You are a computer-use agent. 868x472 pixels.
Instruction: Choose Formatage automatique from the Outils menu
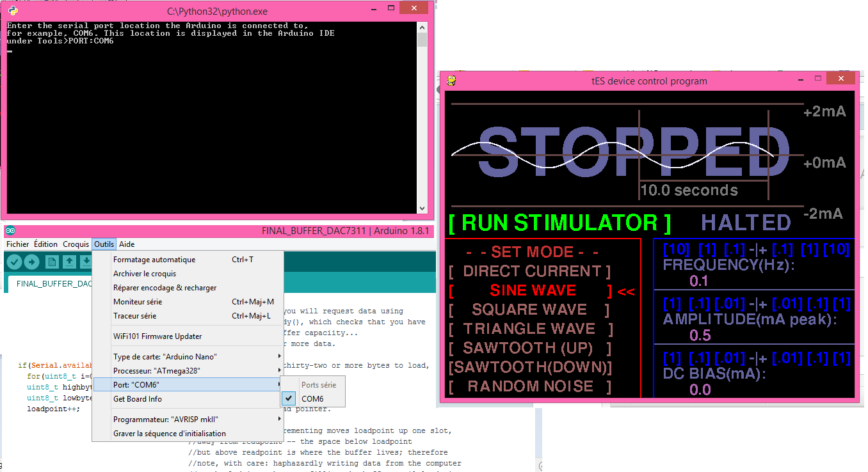(x=188, y=260)
